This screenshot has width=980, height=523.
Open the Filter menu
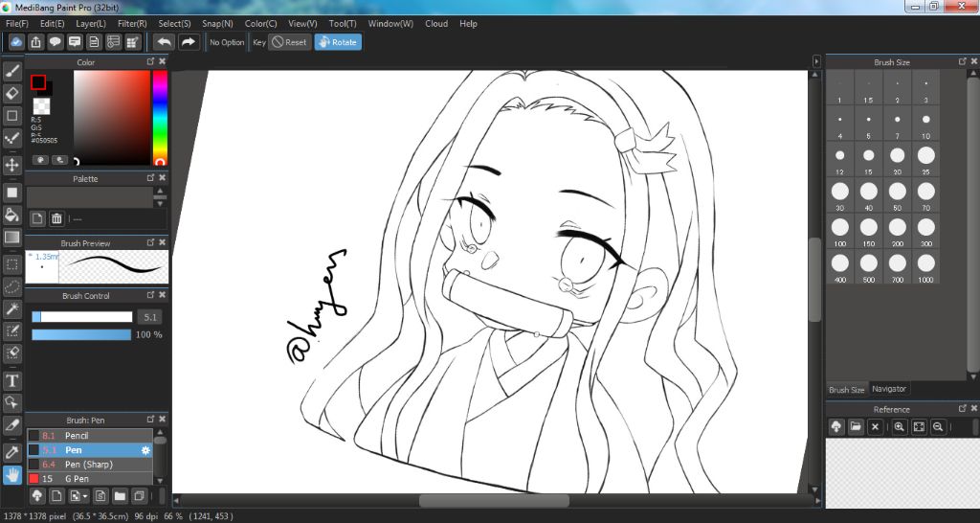click(x=132, y=24)
